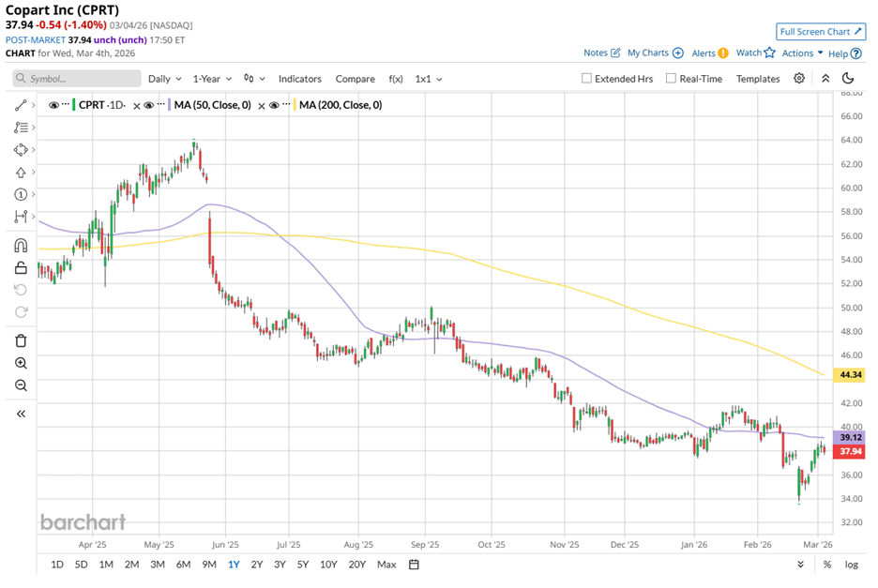Switch to dark mode with moon icon
Image resolution: width=878 pixels, height=588 pixels.
tap(848, 79)
